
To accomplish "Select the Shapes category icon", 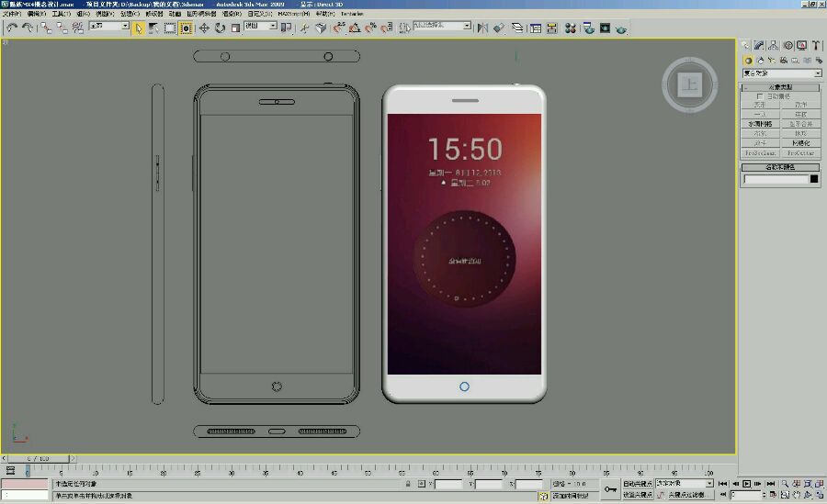I will coord(760,61).
